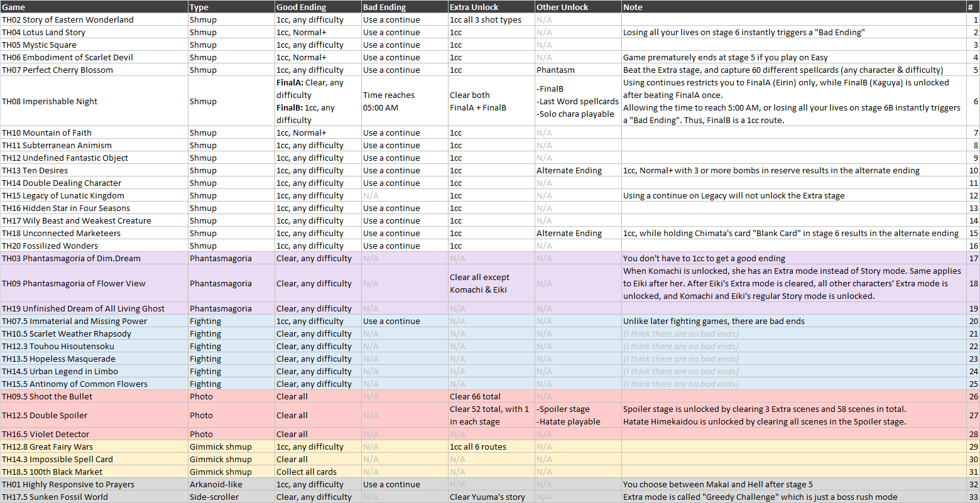The image size is (980, 503).
Task: Select the "Side-scroller" type cell
Action: pos(231,497)
